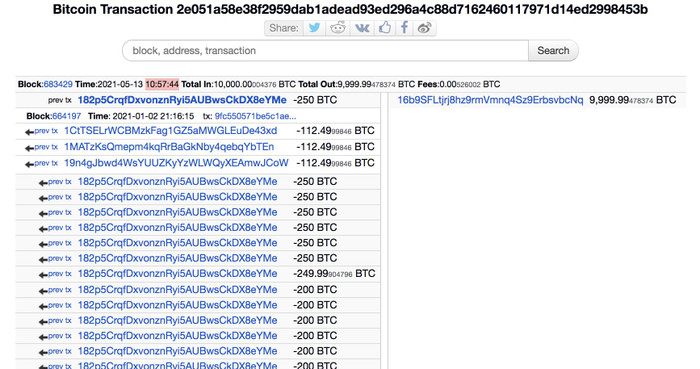Select the Bitcoin Transaction hash title
This screenshot has width=700, height=369.
pos(350,9)
